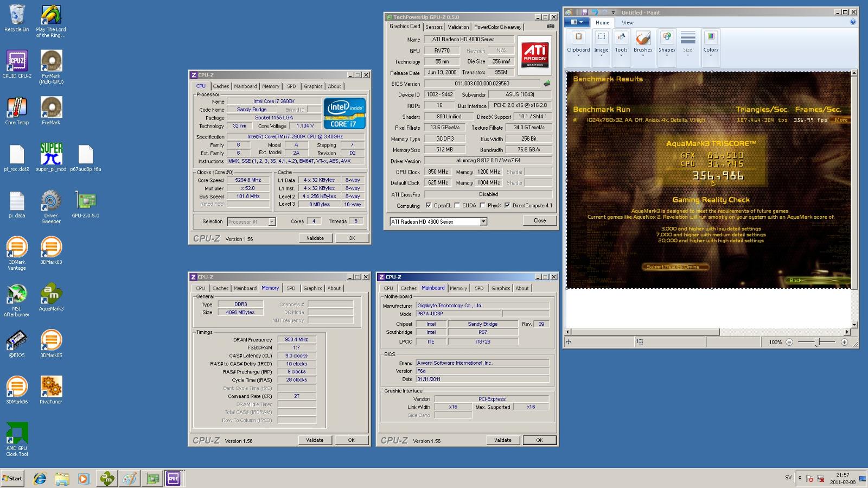Open PowerColor Giveaway tab in GPU-Z
Viewport: 868px width, 488px height.
point(497,27)
